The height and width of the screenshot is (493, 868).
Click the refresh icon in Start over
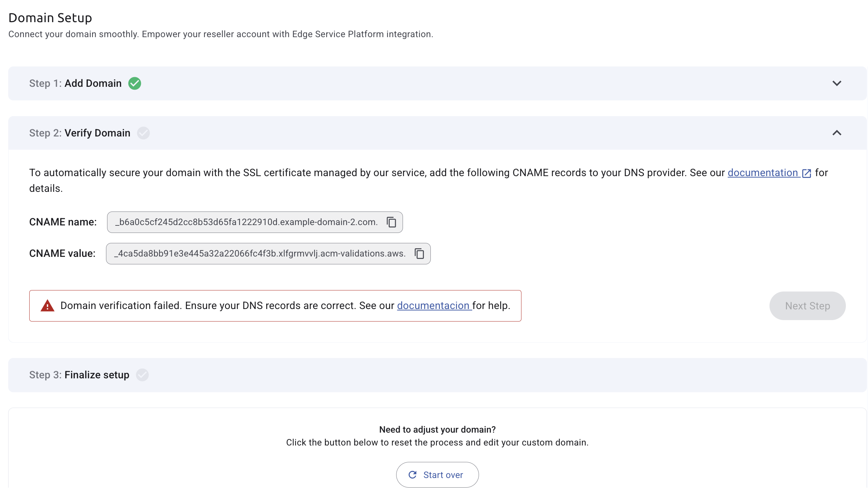click(413, 475)
